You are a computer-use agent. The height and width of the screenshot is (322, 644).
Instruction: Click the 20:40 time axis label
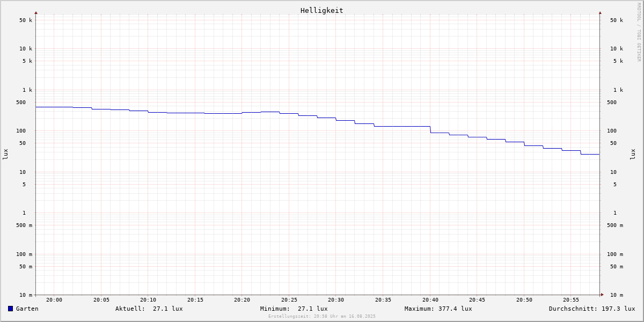coord(430,300)
